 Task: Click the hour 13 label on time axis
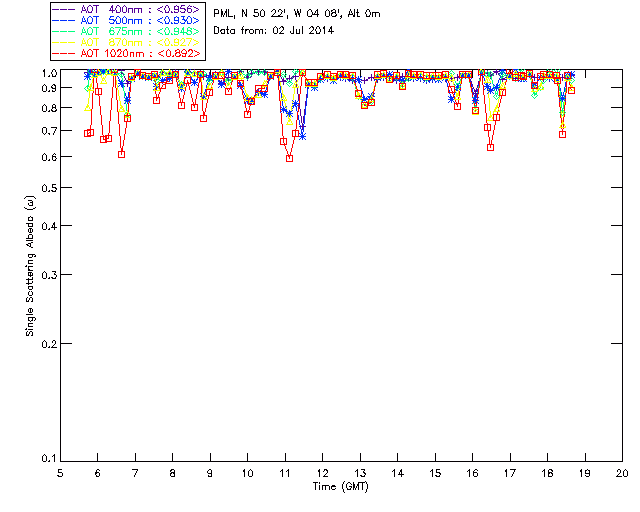[x=360, y=473]
